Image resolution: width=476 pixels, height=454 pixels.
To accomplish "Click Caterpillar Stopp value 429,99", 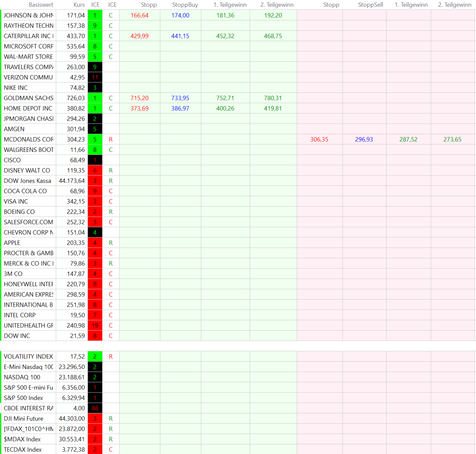I will 139,36.
